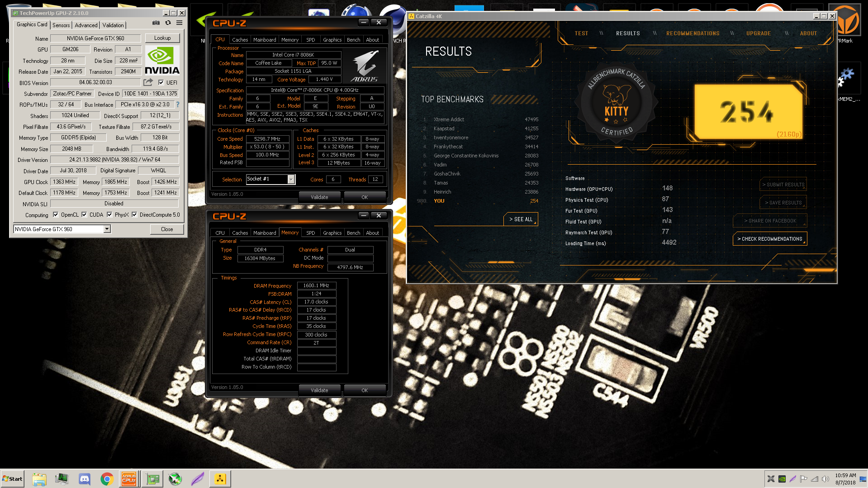This screenshot has height=488, width=868.
Task: Click the NVIDIA logo in GPU-Z
Action: coord(162,60)
